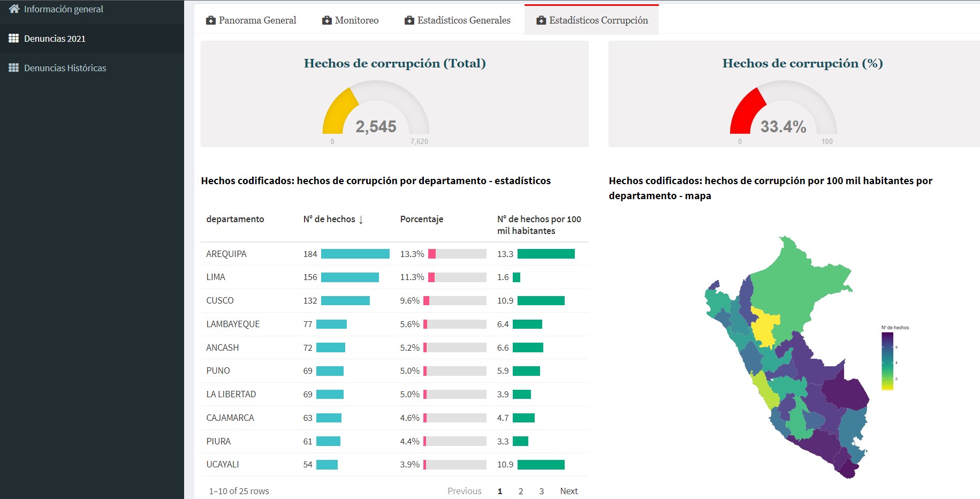Click the Next pagination control
The image size is (980, 499).
tap(569, 490)
